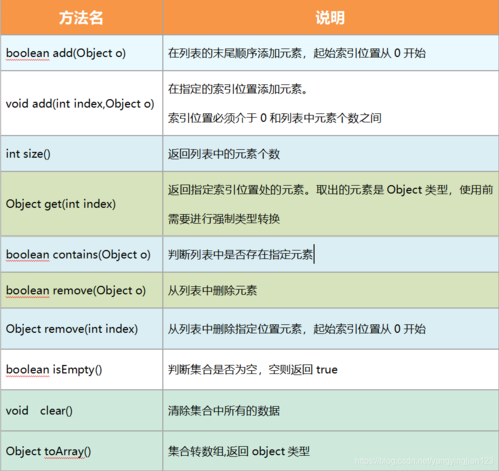Select the cell 'boolean contains(Object o)'
Screen dimensions: 499x471
point(82,255)
